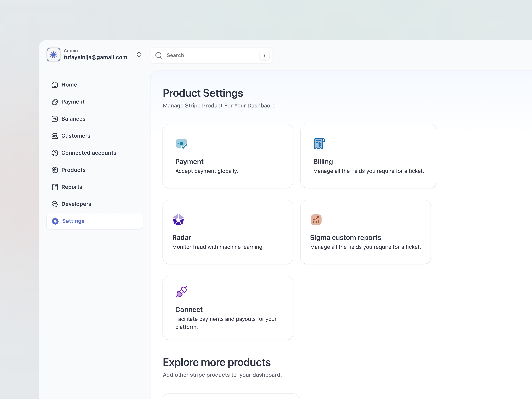Select the Reports notebook icon
Screen dimensions: 532x399
55,187
